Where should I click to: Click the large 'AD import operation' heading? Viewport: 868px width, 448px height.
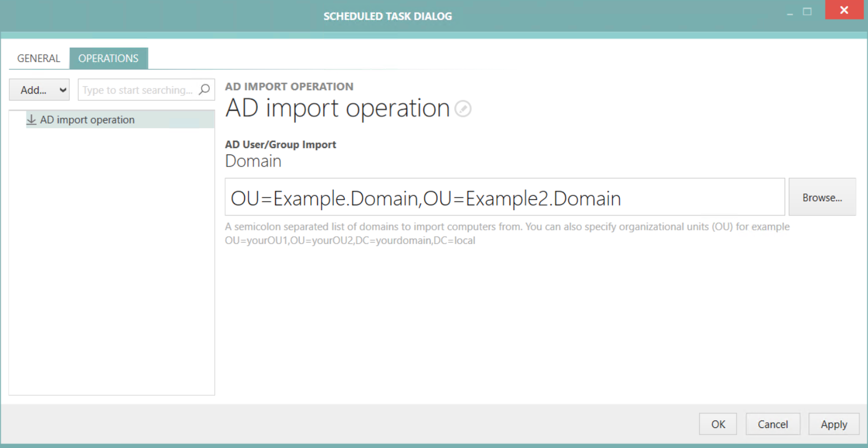337,109
